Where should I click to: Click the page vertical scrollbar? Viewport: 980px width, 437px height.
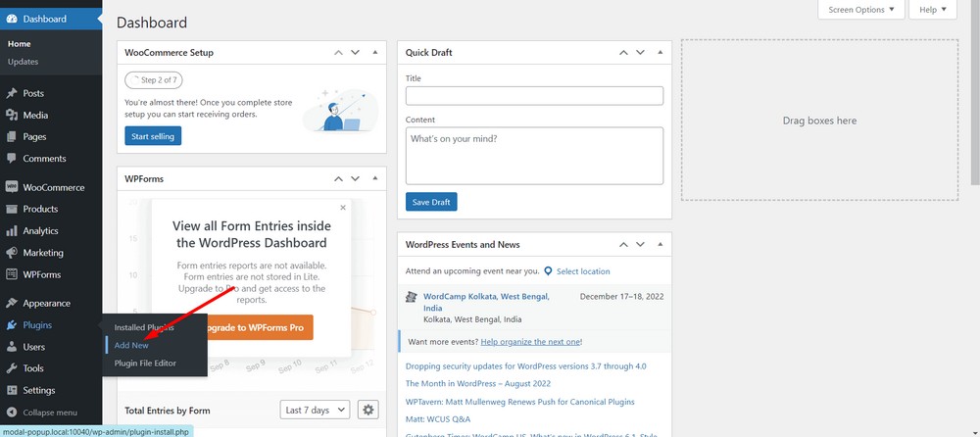point(975,94)
